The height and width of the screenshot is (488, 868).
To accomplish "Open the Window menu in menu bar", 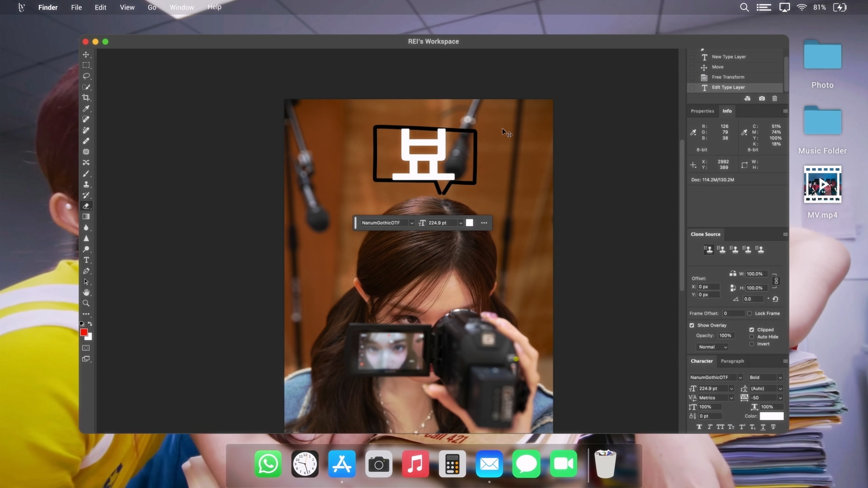I will 182,7.
